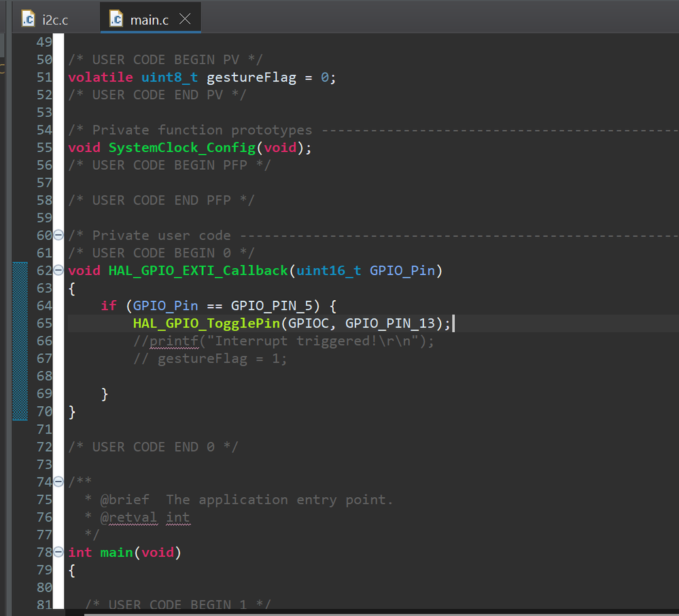Screen dimensions: 679x616
Task: Place cursor on the gestureFlag variable
Action: pos(251,77)
